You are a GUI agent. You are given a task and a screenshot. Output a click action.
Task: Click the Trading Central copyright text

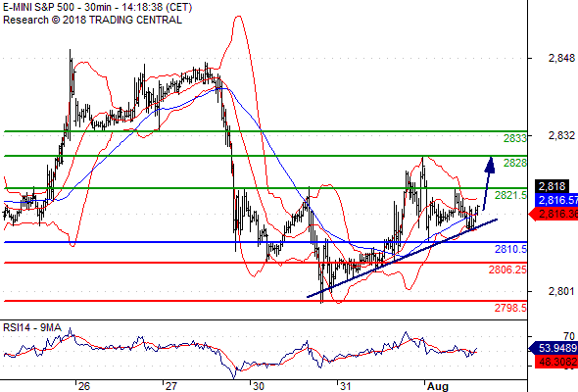(x=92, y=20)
